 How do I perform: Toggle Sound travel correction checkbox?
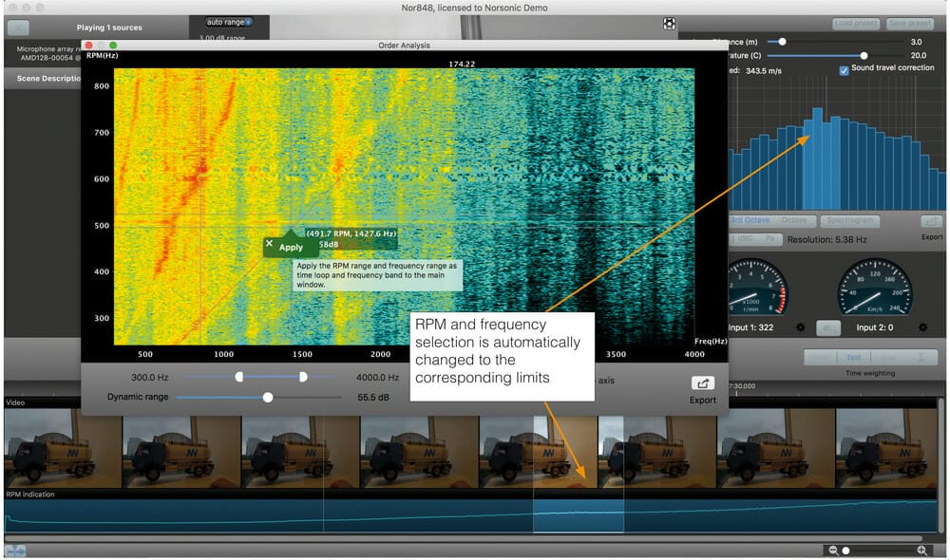[x=844, y=69]
